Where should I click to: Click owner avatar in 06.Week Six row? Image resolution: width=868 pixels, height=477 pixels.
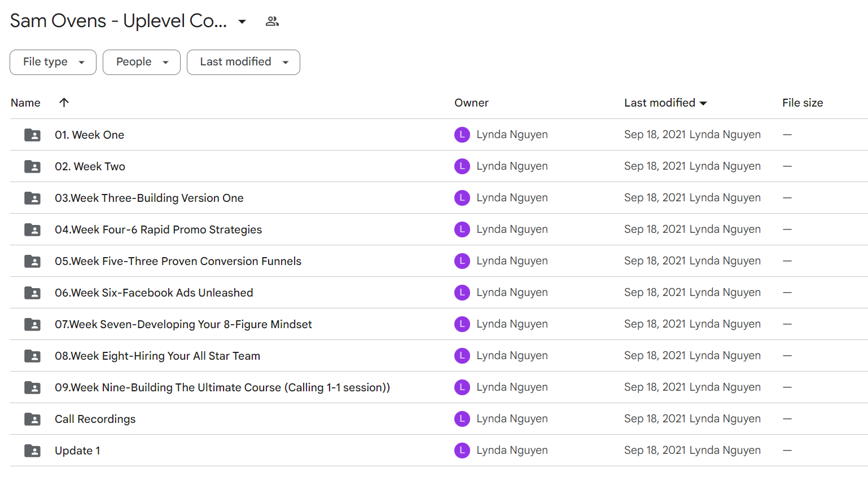click(462, 293)
